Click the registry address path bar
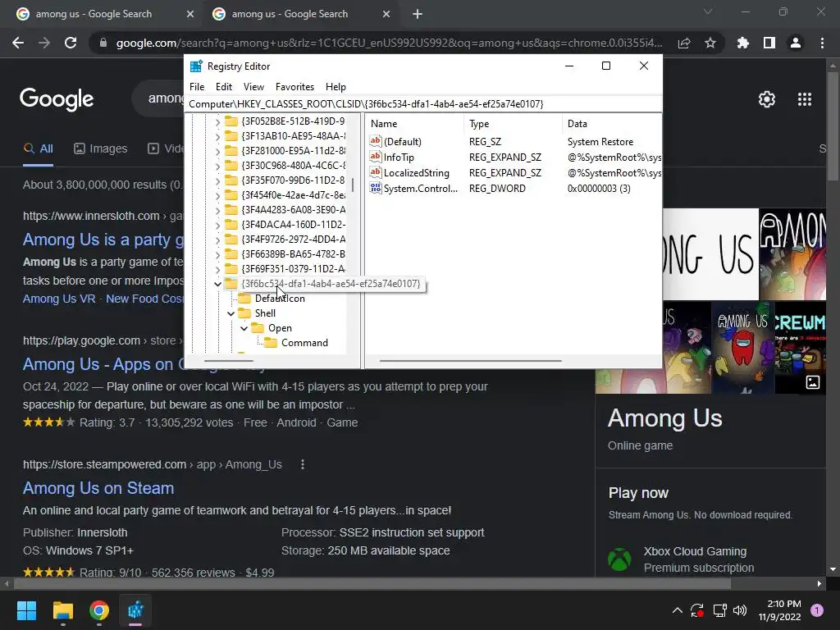 tap(423, 104)
